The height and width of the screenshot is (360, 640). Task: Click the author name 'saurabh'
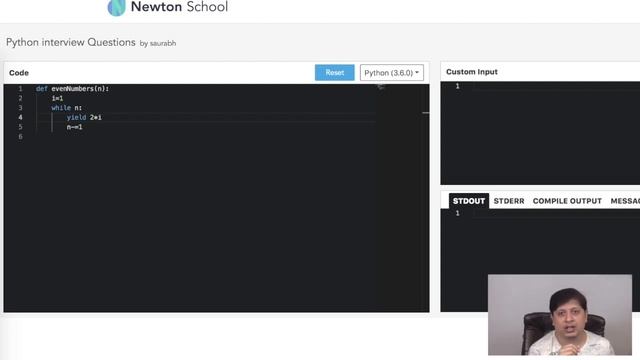tap(163, 43)
